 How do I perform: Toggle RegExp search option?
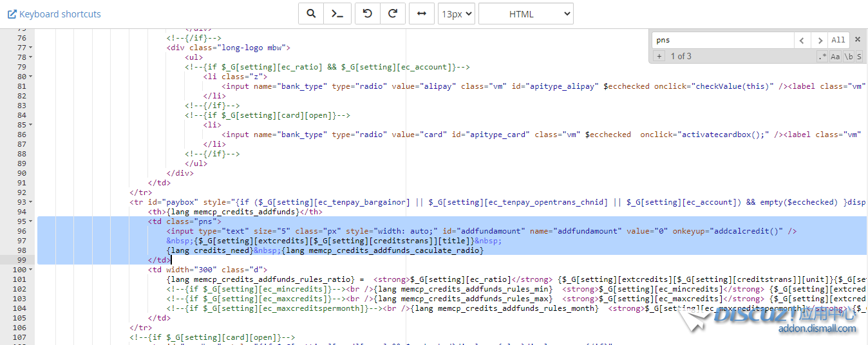[x=822, y=57]
